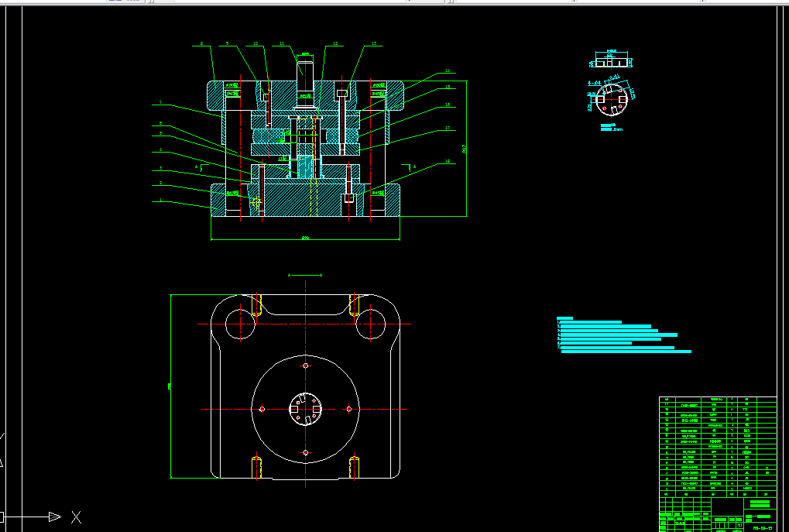Select part callout number 9
789x532 pixels.
[x=228, y=44]
